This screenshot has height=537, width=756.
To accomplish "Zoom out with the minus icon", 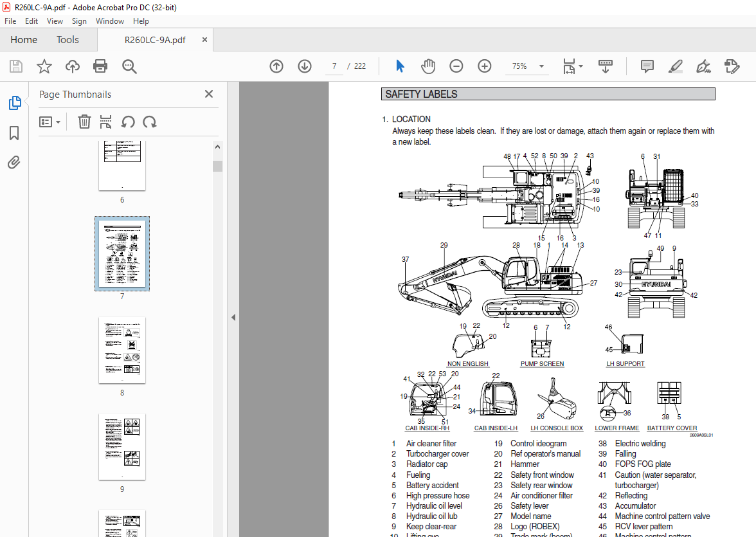I will pos(456,66).
